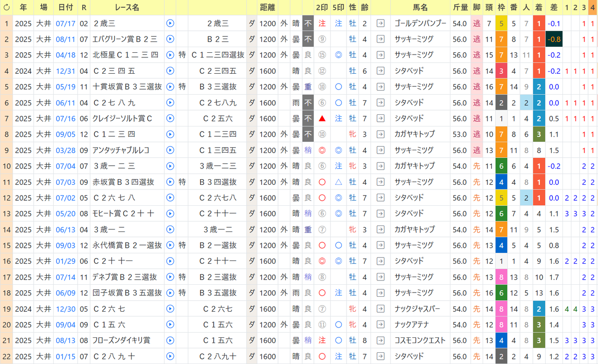Open the 03/28 date link
Image resolution: width=598 pixels, height=364 pixels.
[x=65, y=150]
